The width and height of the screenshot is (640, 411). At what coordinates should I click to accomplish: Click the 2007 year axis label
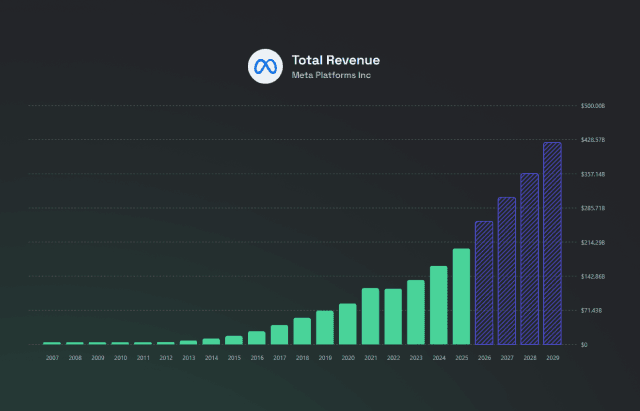click(52, 358)
